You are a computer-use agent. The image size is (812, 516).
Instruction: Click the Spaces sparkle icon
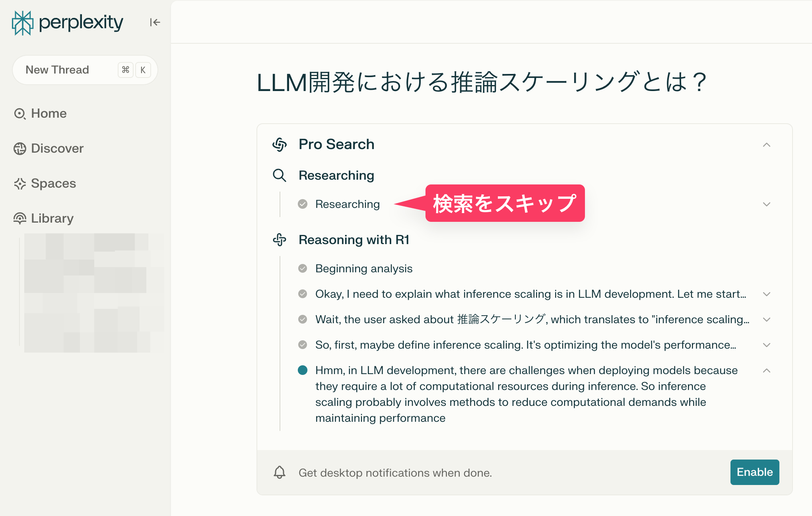click(x=20, y=183)
